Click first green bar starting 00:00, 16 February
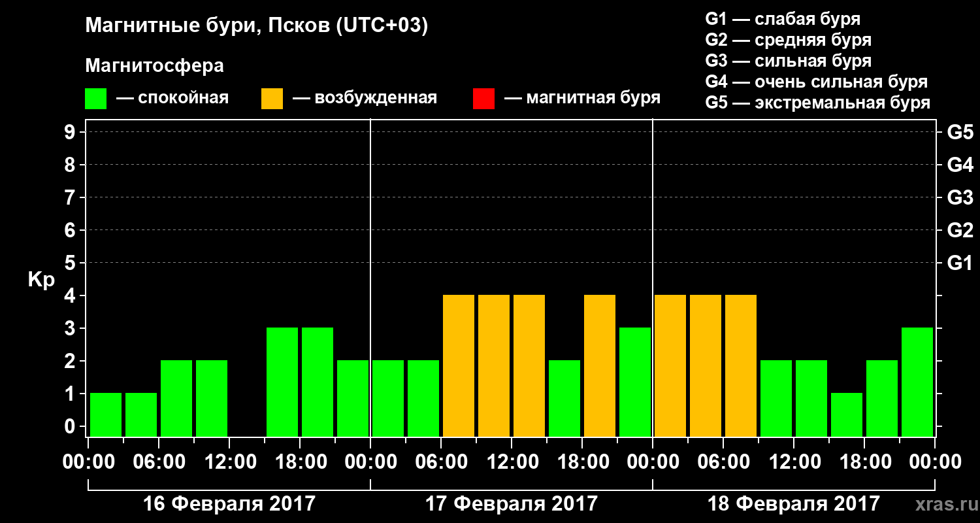Viewport: 980px width, 523px height. pyautogui.click(x=106, y=414)
